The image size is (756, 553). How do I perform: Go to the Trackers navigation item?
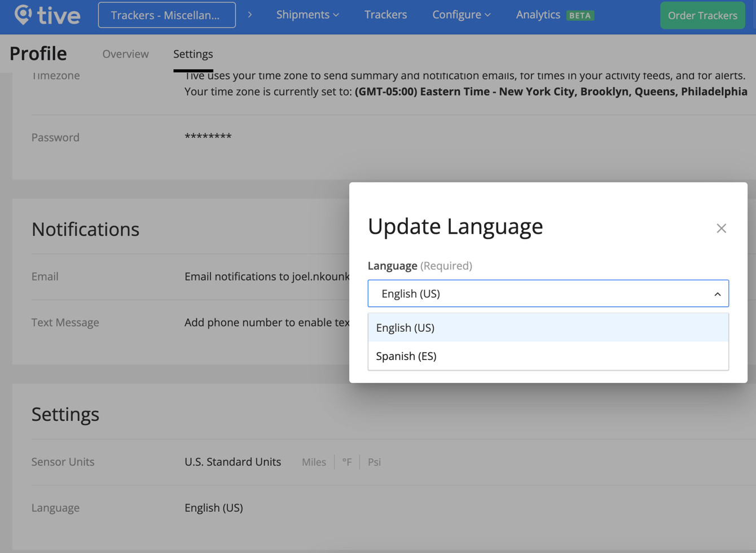click(385, 15)
